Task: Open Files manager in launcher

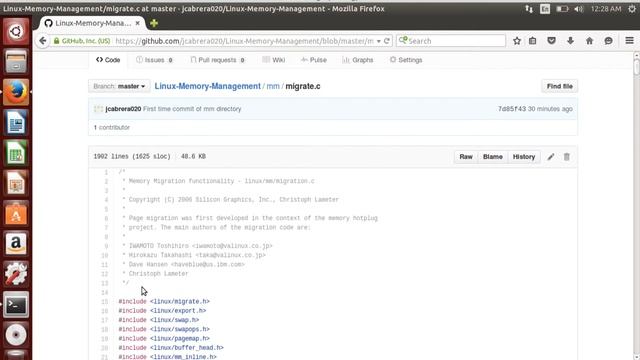Action: [16, 62]
